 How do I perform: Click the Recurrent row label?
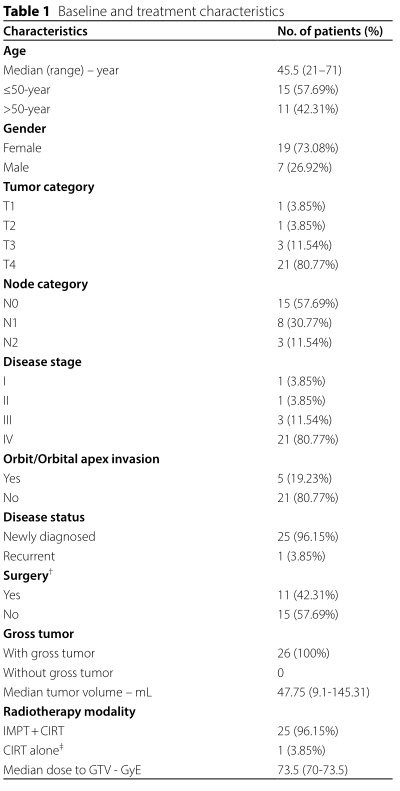[29, 556]
